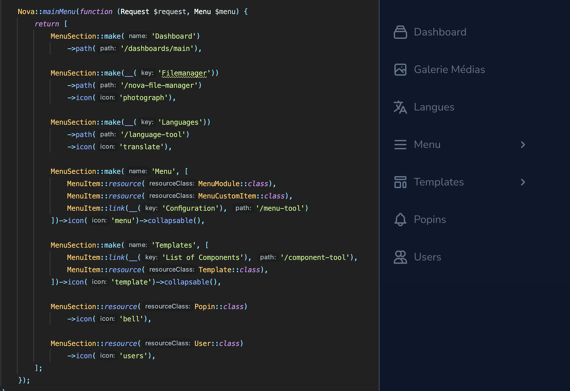Click the 'Languages' key string in code
Image resolution: width=570 pixels, height=391 pixels.
[x=180, y=122]
